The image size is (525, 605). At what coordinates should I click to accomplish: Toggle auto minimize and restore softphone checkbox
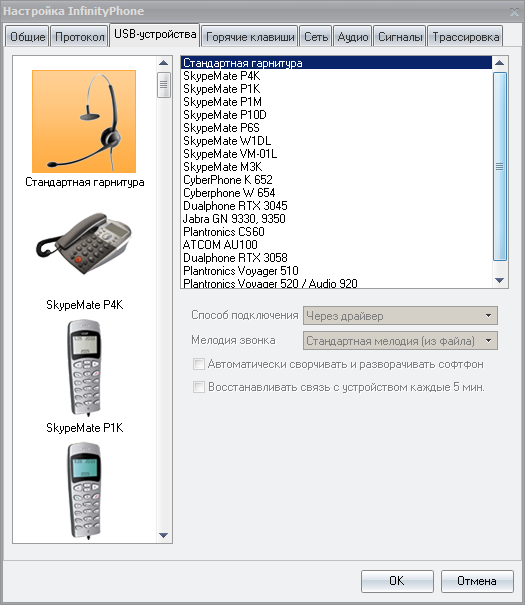click(x=199, y=364)
